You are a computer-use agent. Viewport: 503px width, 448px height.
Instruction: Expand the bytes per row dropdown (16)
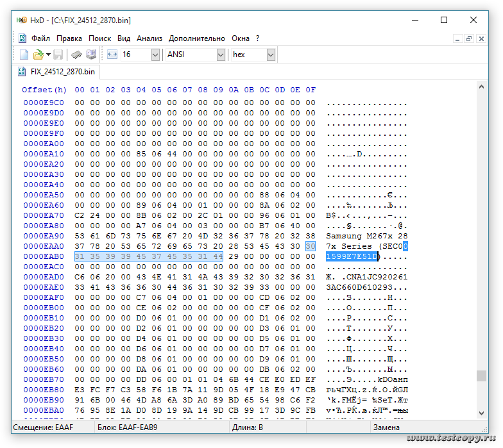155,55
